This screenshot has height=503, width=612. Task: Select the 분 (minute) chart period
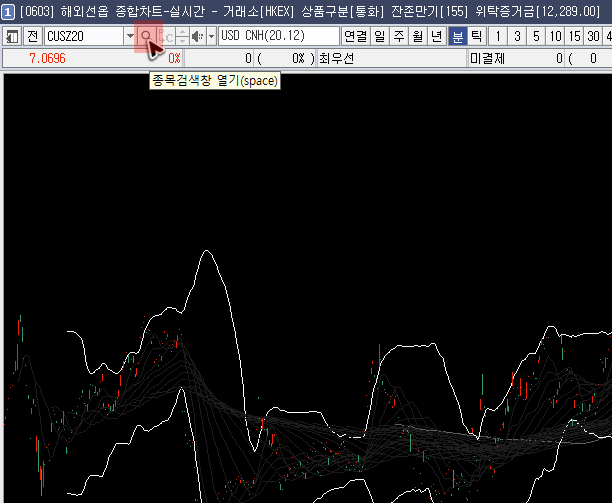pos(457,37)
